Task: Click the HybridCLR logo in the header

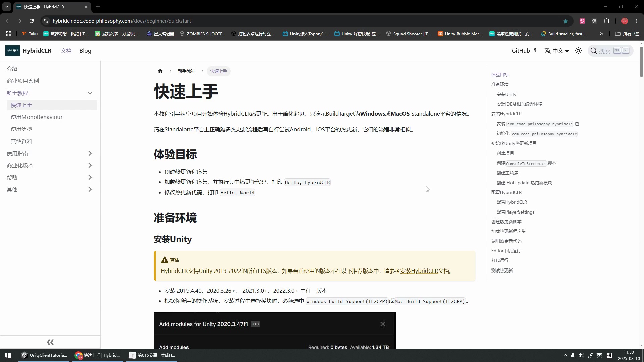Action: [12, 50]
